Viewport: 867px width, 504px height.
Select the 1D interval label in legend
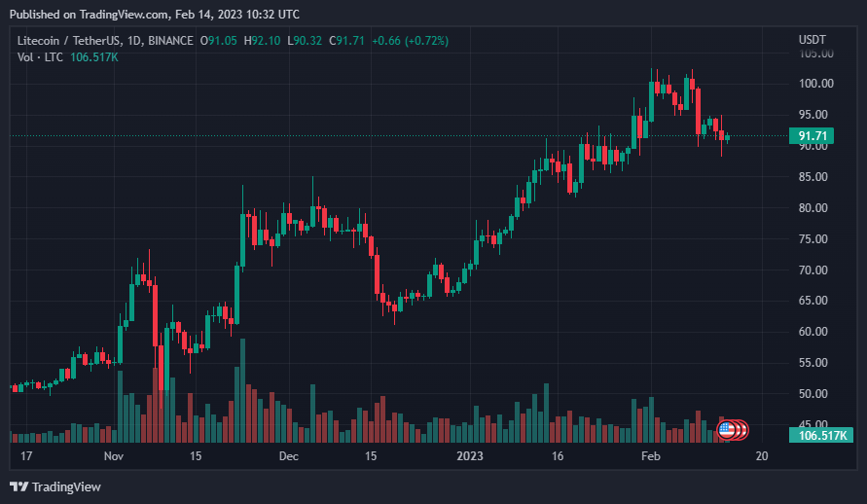(134, 41)
